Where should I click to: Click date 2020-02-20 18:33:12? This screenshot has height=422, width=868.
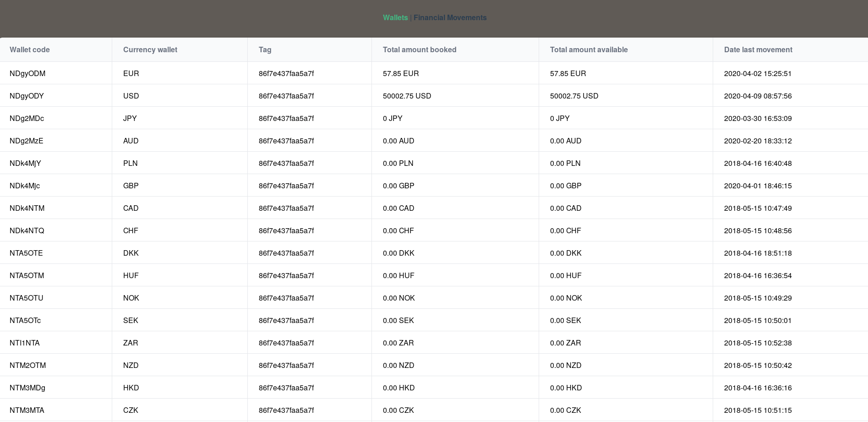[758, 141]
